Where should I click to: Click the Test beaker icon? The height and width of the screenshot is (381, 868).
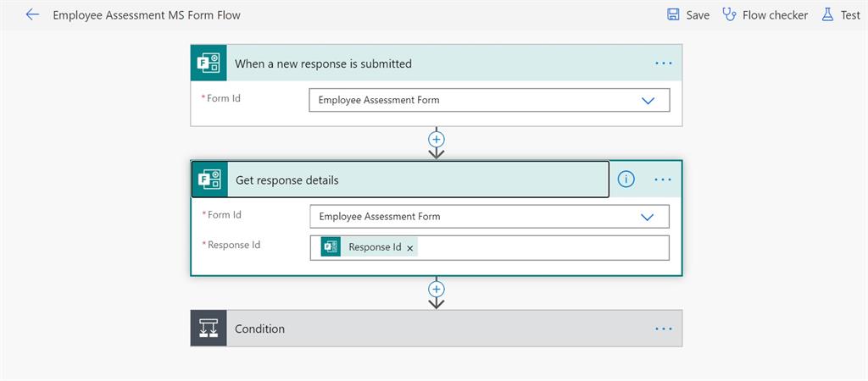point(827,14)
